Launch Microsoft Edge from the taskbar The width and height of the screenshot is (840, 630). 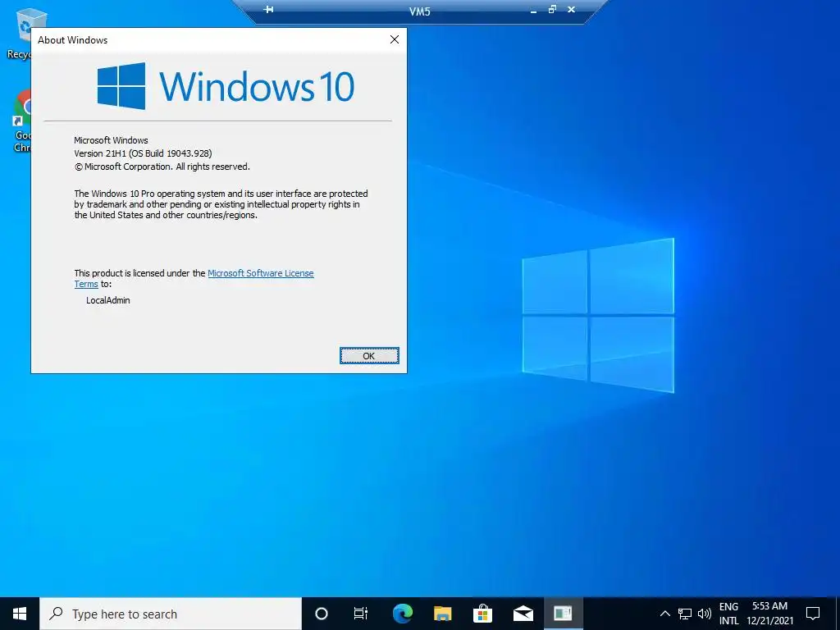click(x=402, y=614)
